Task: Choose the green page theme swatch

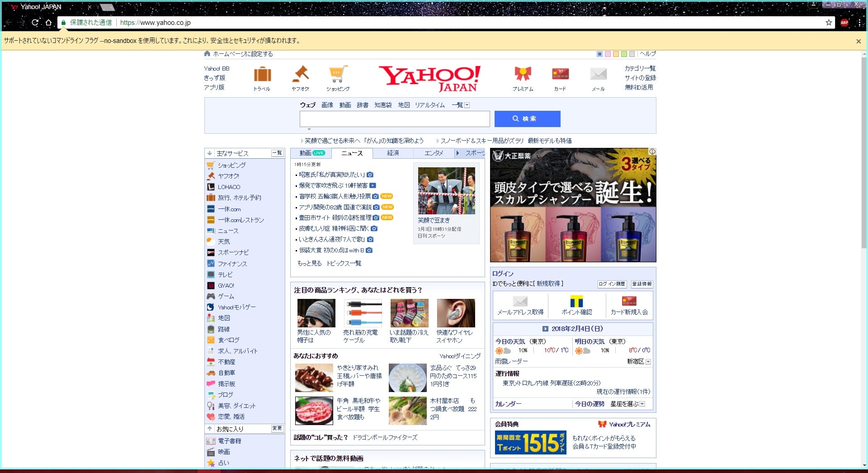Action: 624,54
